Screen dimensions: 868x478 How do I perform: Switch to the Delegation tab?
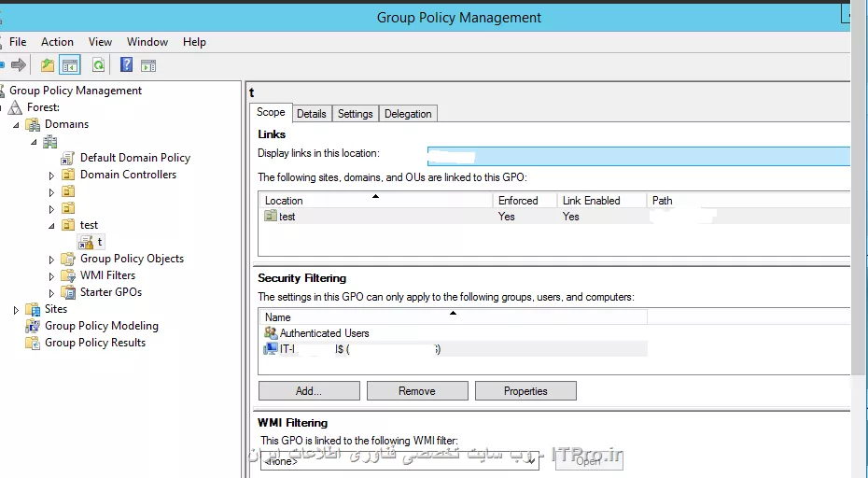(x=408, y=114)
